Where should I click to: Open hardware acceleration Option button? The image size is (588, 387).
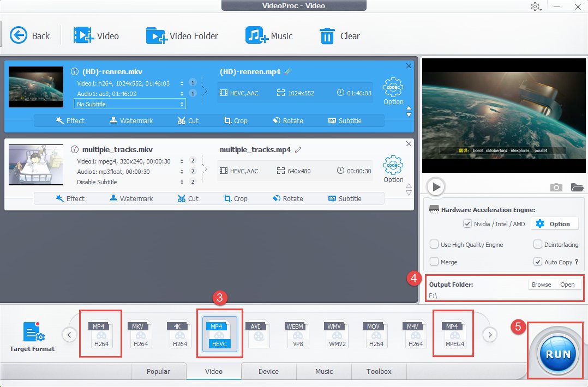[x=555, y=223]
